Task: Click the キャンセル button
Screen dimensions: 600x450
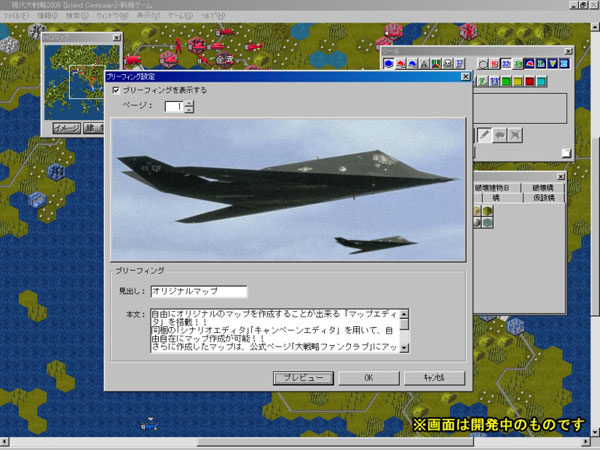Action: pos(435,377)
